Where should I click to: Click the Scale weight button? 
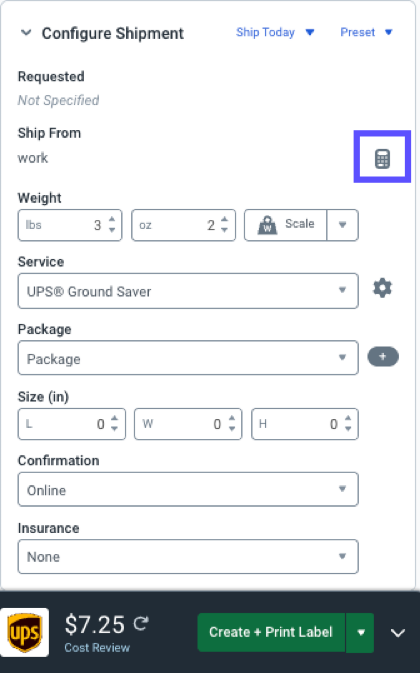click(x=286, y=225)
